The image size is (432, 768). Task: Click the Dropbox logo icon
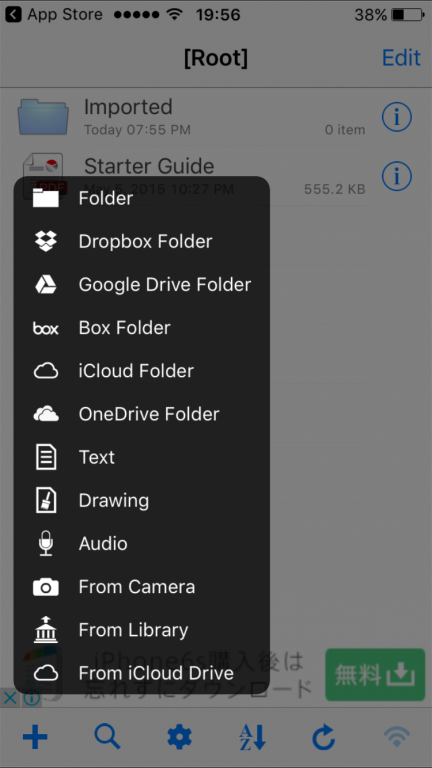[x=46, y=241]
